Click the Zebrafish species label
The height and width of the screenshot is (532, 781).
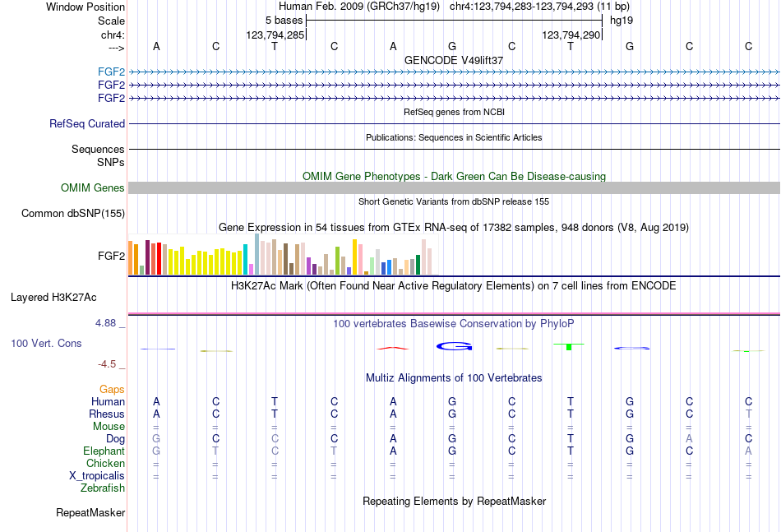click(x=103, y=488)
